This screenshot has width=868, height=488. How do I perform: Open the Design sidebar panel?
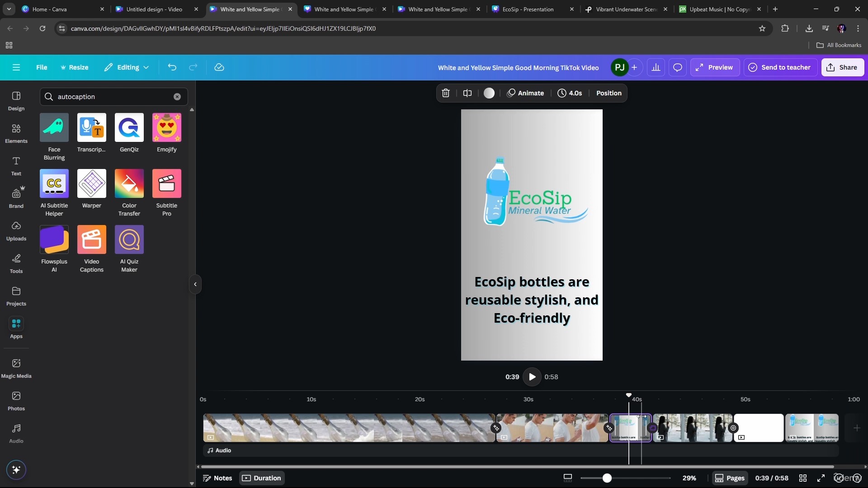[x=16, y=101]
